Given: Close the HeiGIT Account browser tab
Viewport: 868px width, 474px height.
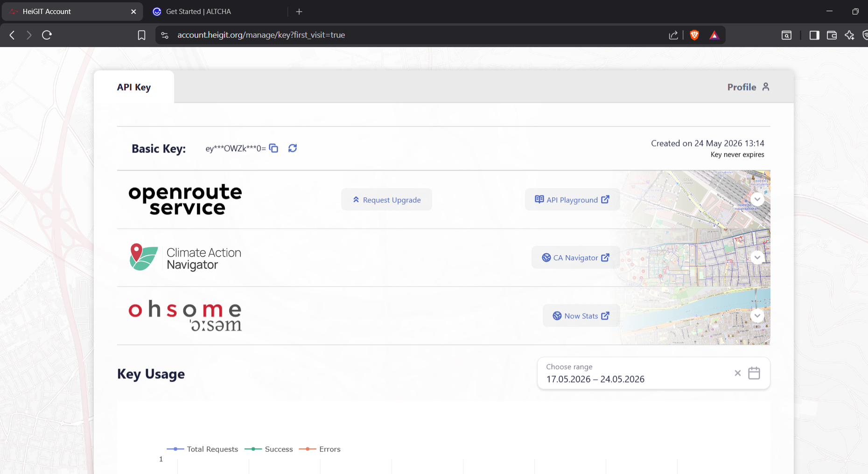Looking at the screenshot, I should click(133, 12).
